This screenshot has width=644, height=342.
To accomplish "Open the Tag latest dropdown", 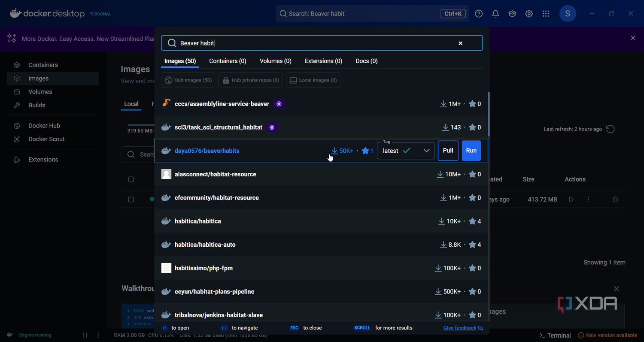I will [x=405, y=151].
